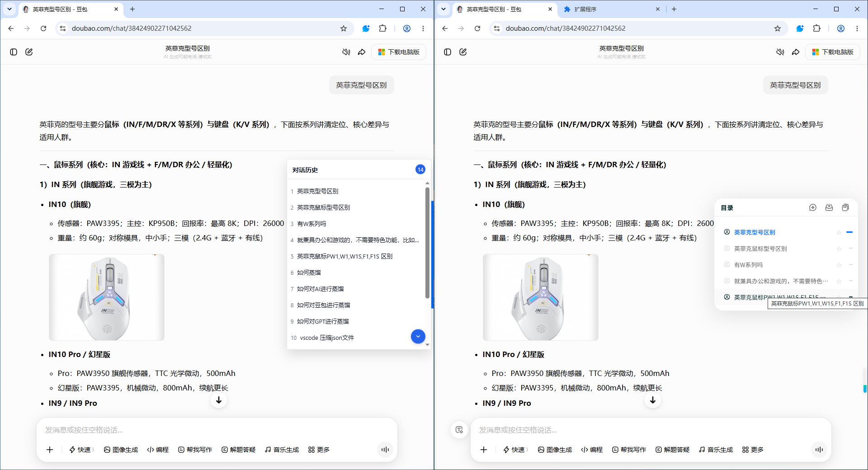Click copy icon in 目录 panel
This screenshot has width=868, height=470.
click(x=845, y=207)
